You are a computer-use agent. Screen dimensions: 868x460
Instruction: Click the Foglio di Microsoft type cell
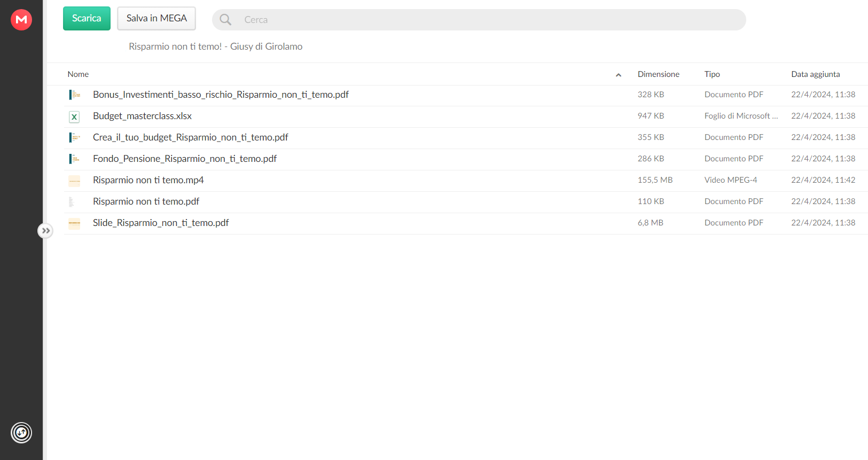741,116
